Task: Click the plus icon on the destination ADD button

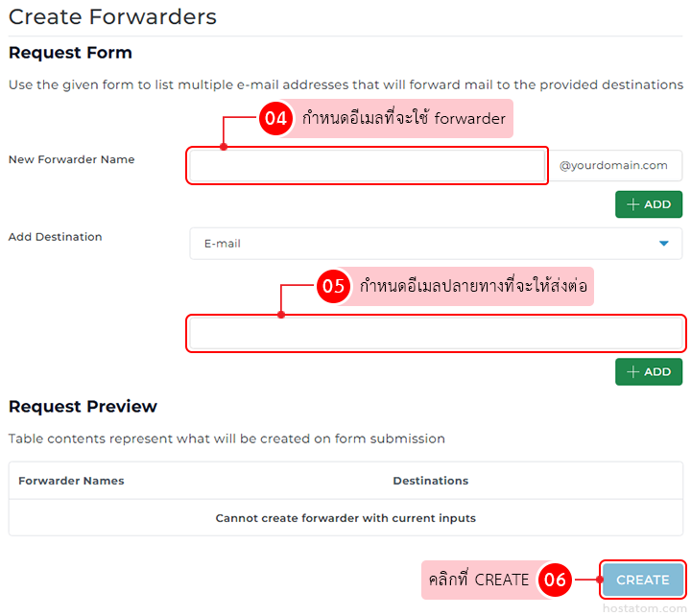Action: tap(632, 371)
